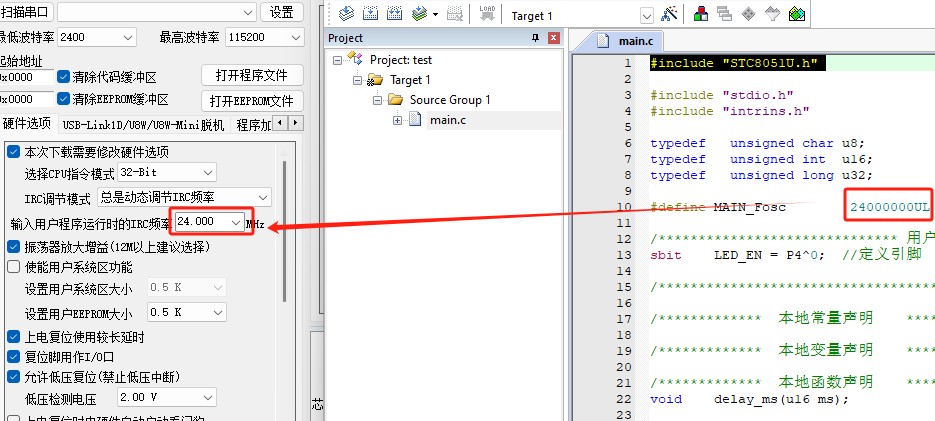
Task: Toggle 清除EEPROM缓冲区 checkbox
Action: pos(63,98)
